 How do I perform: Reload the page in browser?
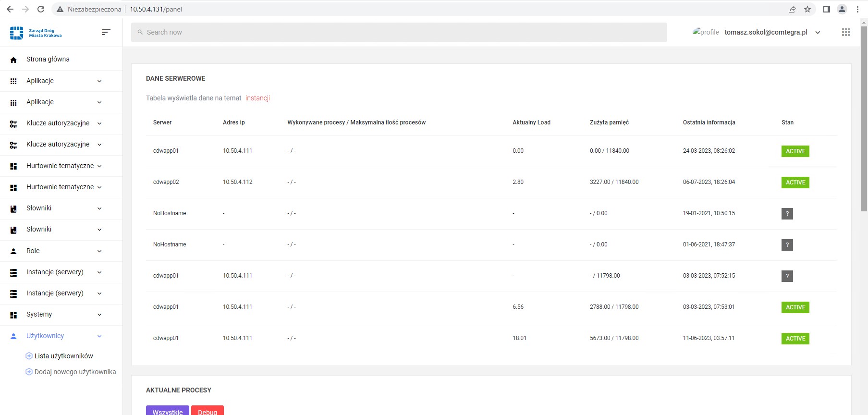click(x=41, y=9)
